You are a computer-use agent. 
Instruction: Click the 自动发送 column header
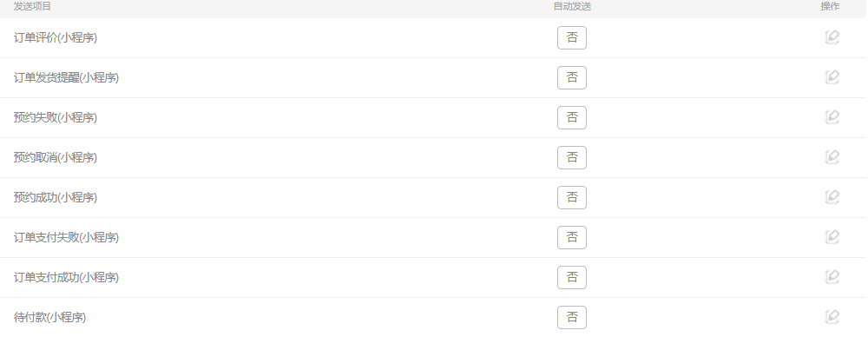(572, 6)
